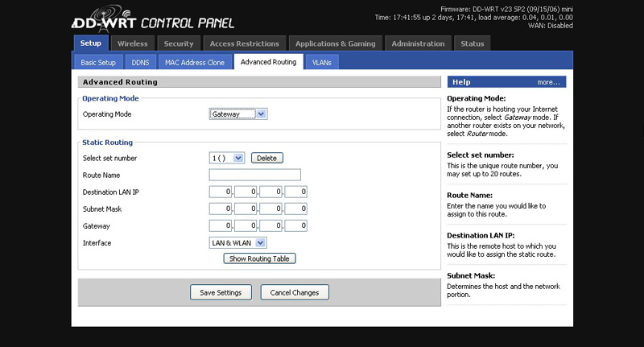Click first octet of Gateway field
The height and width of the screenshot is (347, 644).
pyautogui.click(x=221, y=225)
